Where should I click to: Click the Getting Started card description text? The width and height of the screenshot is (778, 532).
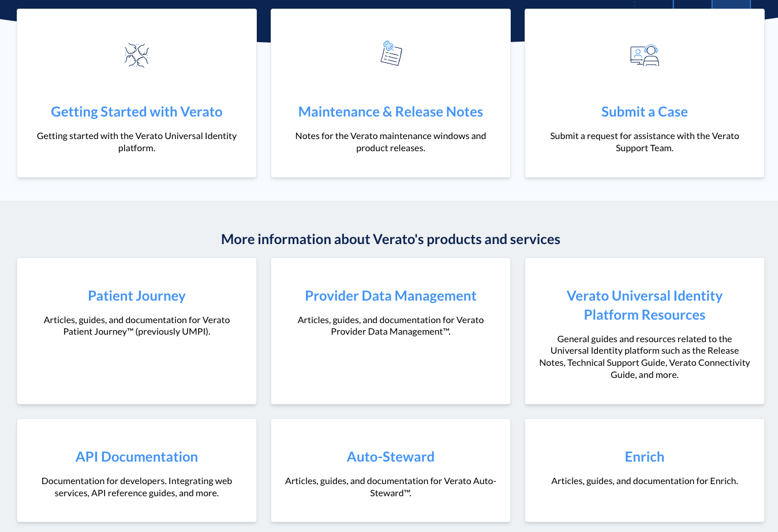click(136, 141)
